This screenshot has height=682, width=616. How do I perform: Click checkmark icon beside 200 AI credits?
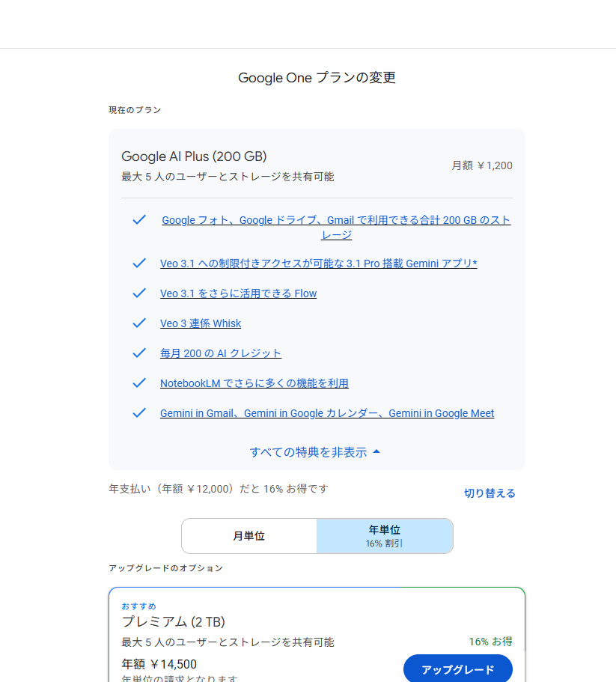pos(138,353)
